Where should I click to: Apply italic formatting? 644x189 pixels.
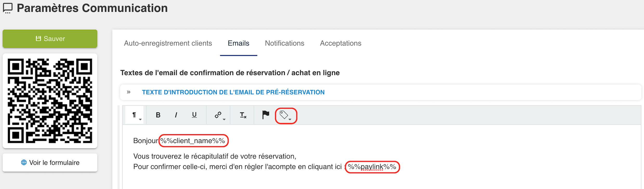click(x=176, y=115)
